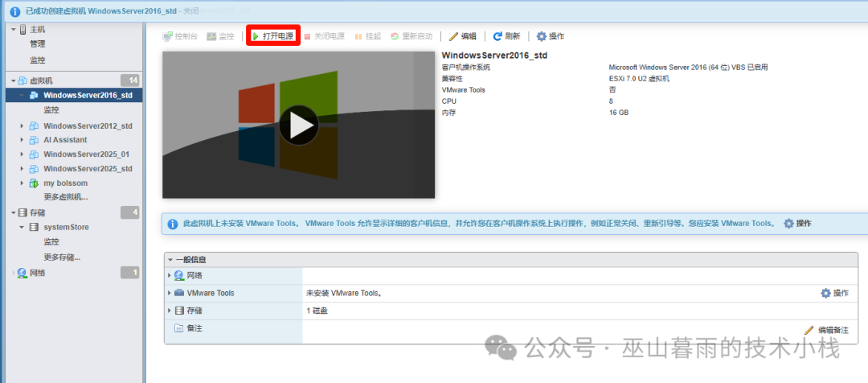
Task: Open the 控制台 console toolbar item
Action: pyautogui.click(x=180, y=36)
